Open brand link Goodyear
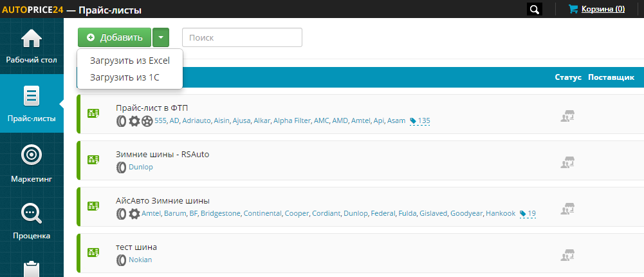The width and height of the screenshot is (644, 277). (466, 213)
